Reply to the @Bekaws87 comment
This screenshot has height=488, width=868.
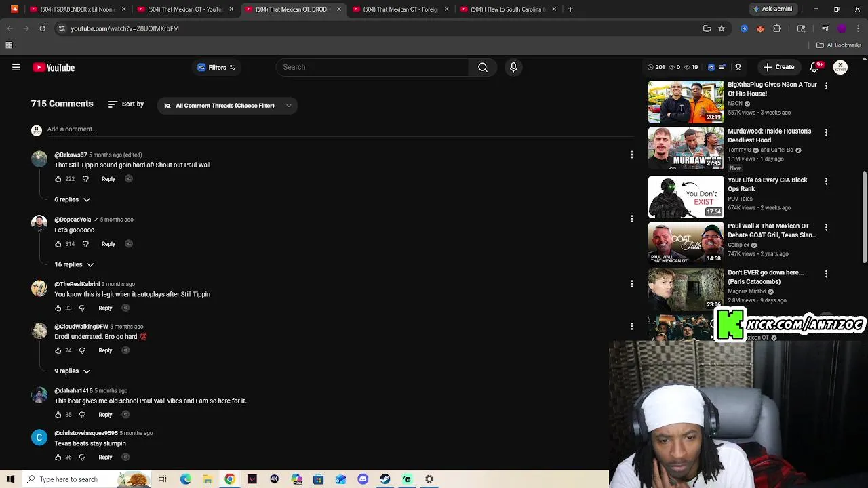point(108,179)
